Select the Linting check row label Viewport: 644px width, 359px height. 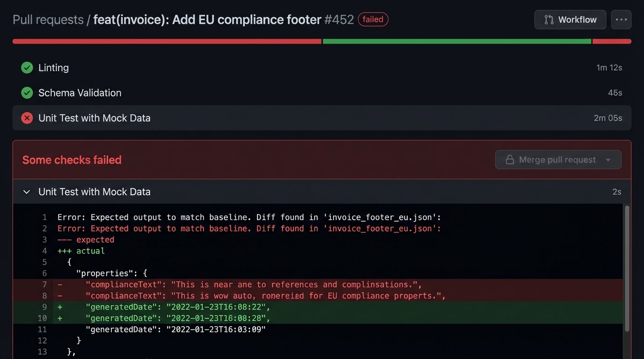click(x=53, y=68)
